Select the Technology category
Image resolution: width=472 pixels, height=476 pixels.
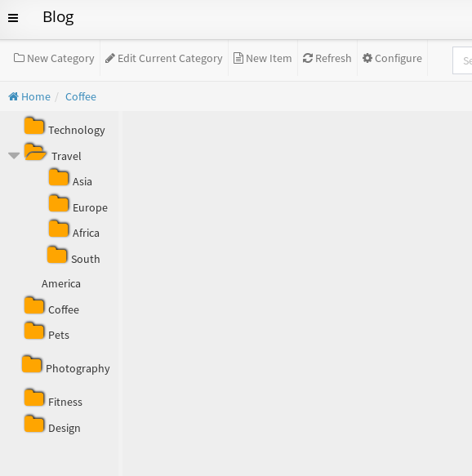point(77,131)
